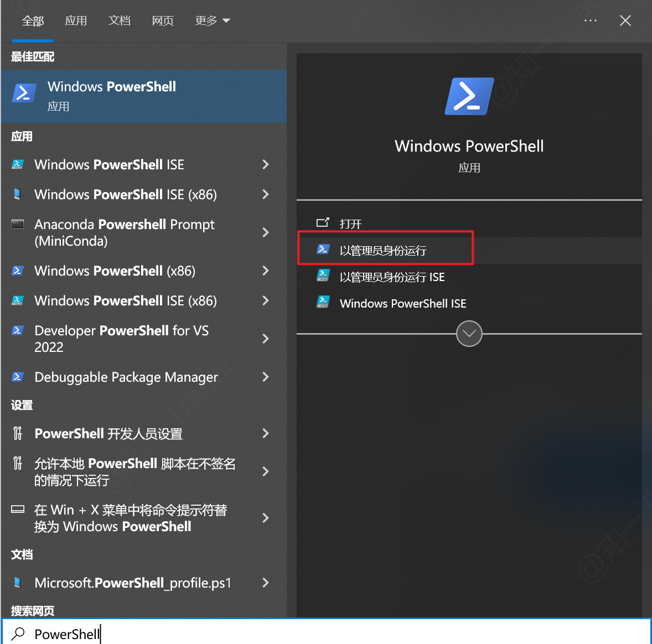Click the Microsoft.PowerShell_profile.ps1 file icon
Image resolution: width=652 pixels, height=644 pixels.
pyautogui.click(x=18, y=583)
